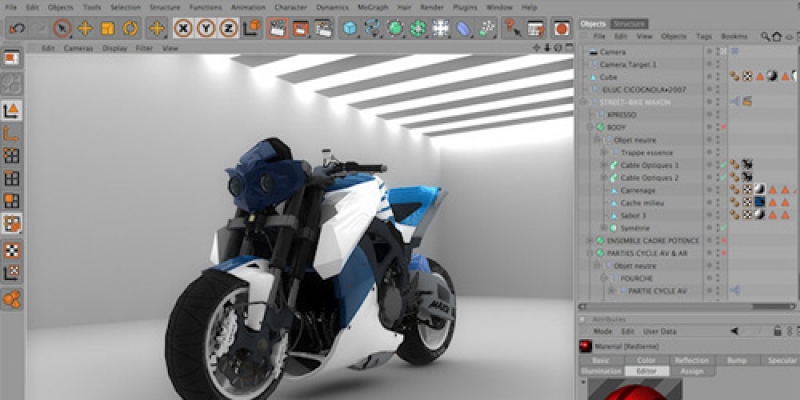The width and height of the screenshot is (800, 400).
Task: Click the Assign button in attributes
Action: [692, 371]
